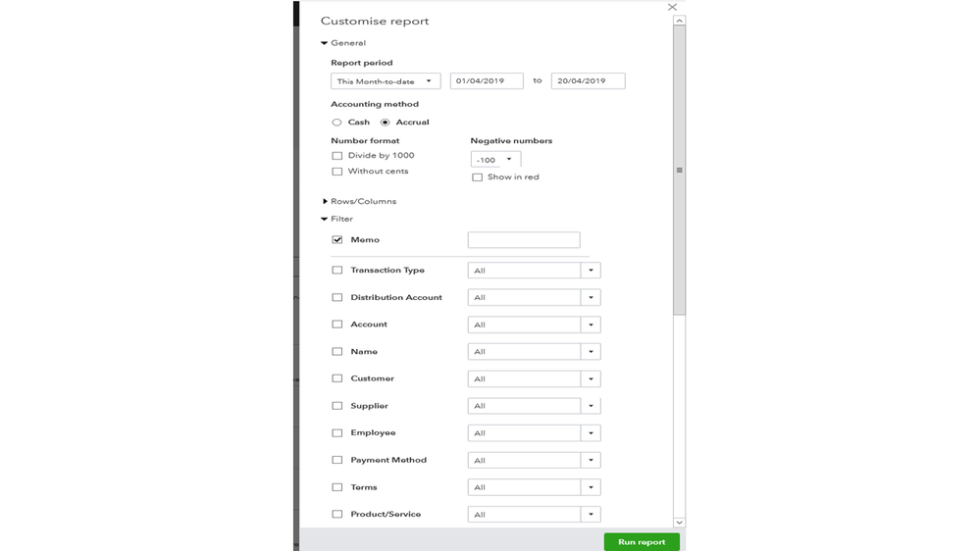Click the Memo filter text field
Screen dimensions: 980x551
(x=524, y=240)
